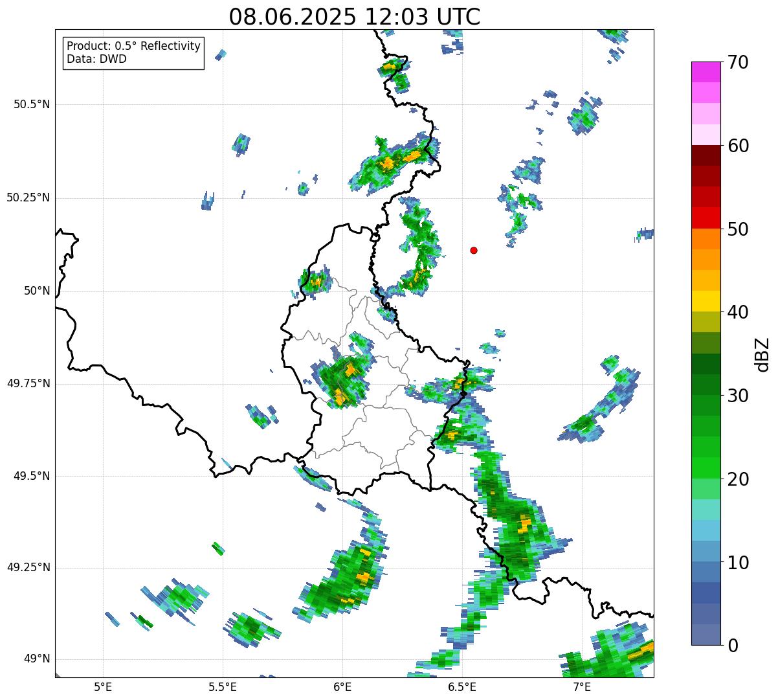The width and height of the screenshot is (778, 700).
Task: Click the 'dBZ' colorbar label
Action: (763, 354)
